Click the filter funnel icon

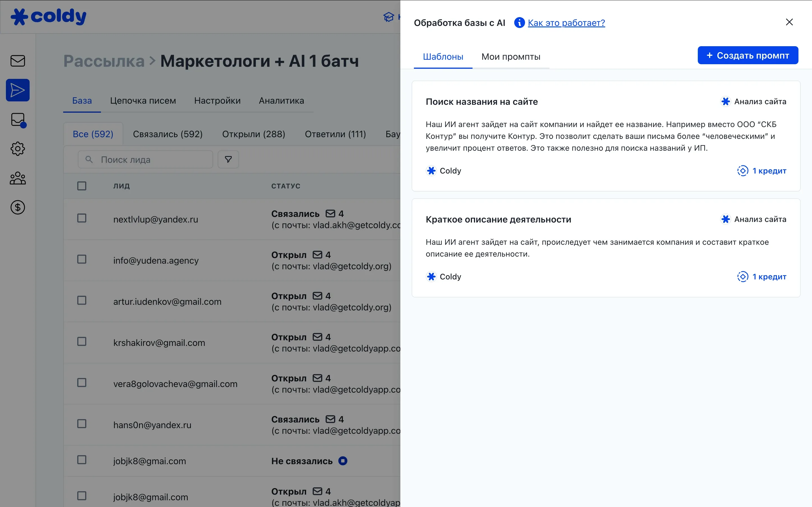[228, 160]
